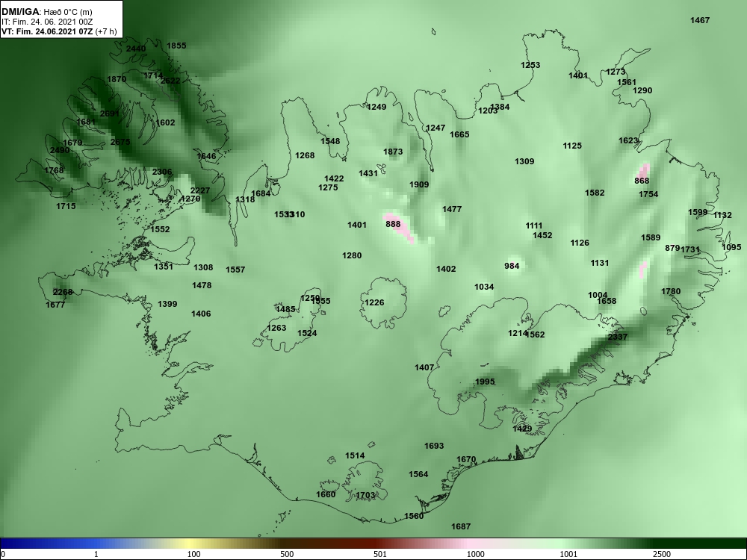Image resolution: width=747 pixels, height=560 pixels.
Task: Select the 1582 height label
Action: click(x=595, y=193)
